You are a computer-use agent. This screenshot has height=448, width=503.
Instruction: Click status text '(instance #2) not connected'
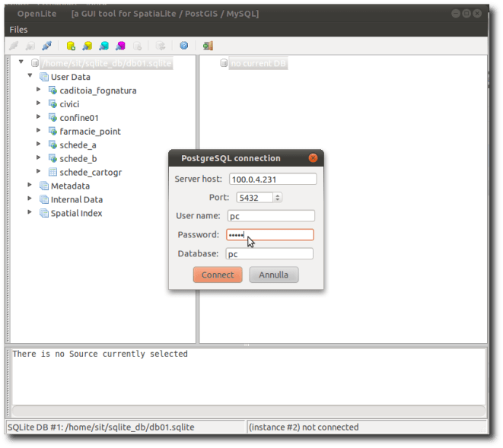304,427
